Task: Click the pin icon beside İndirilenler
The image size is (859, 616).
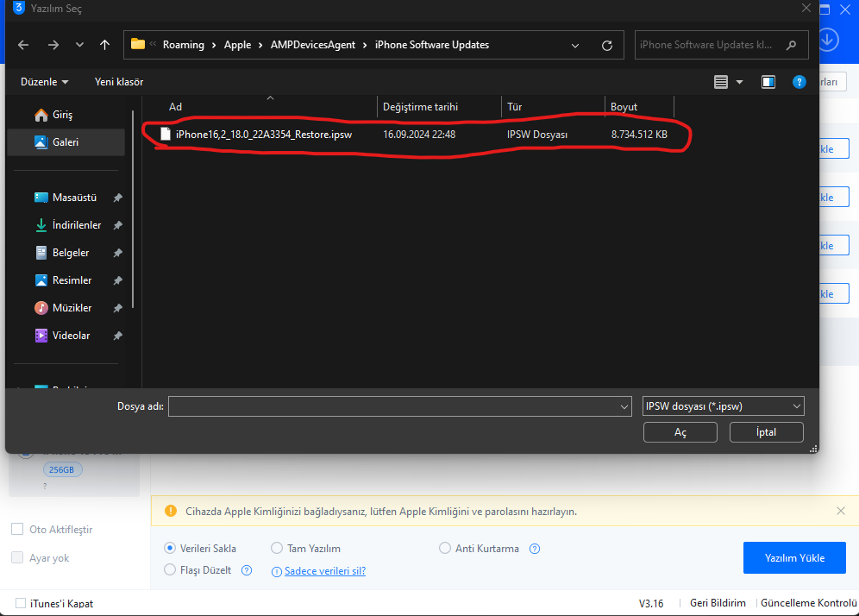Action: click(x=118, y=225)
